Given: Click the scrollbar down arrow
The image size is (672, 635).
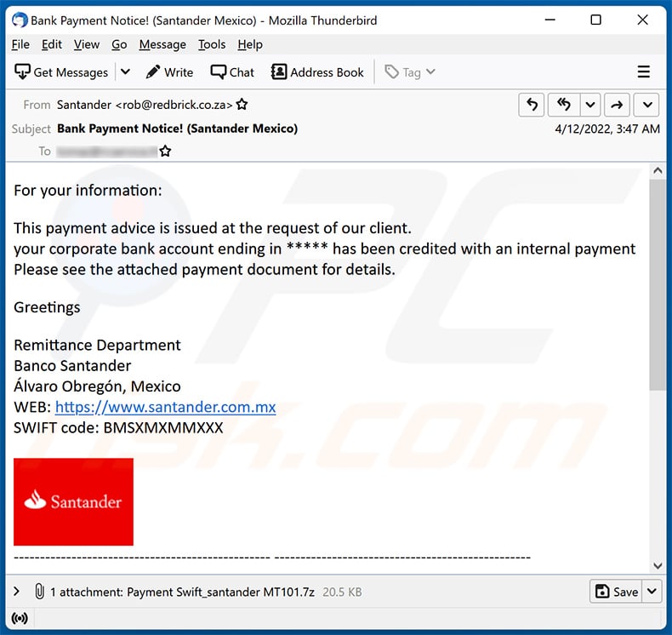Looking at the screenshot, I should (x=657, y=565).
